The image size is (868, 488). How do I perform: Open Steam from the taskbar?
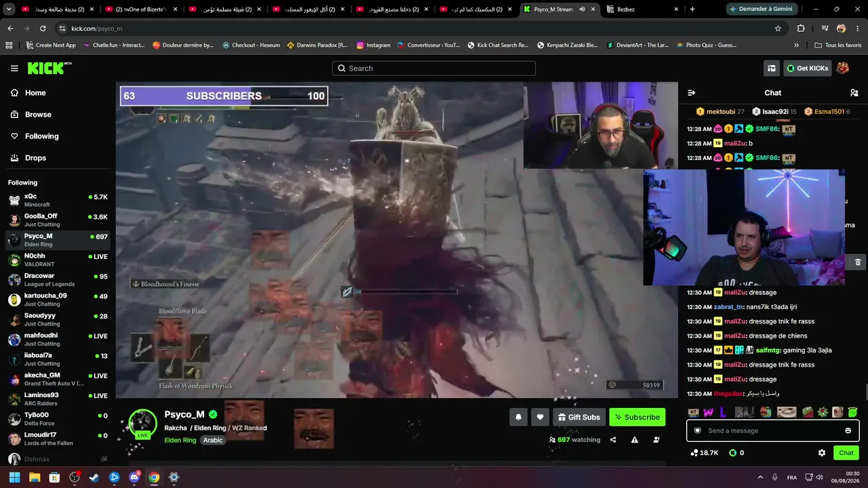click(94, 477)
